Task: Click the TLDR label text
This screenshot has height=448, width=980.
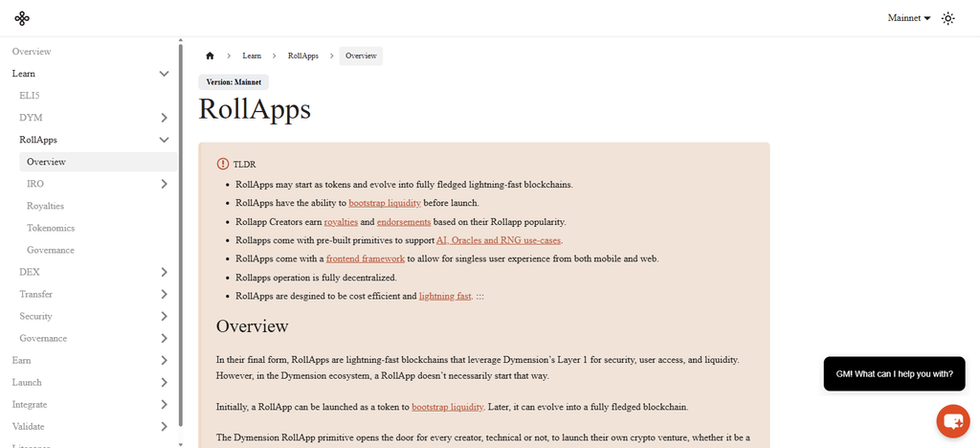Action: 244,165
